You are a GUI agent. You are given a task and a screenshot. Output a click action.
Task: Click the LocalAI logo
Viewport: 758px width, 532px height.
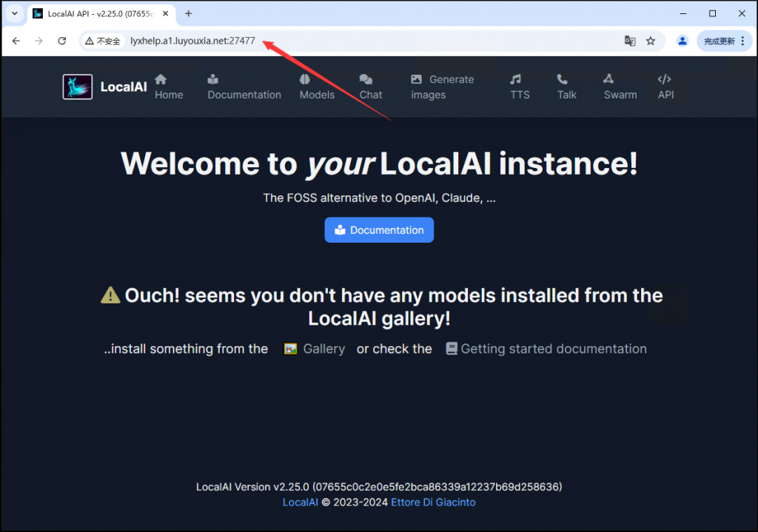click(x=77, y=87)
